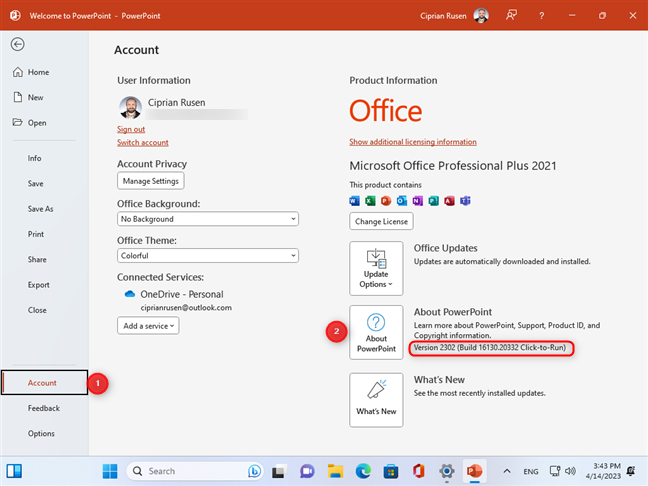The height and width of the screenshot is (486, 648).
Task: Open notifications bell in system tray
Action: 631,471
